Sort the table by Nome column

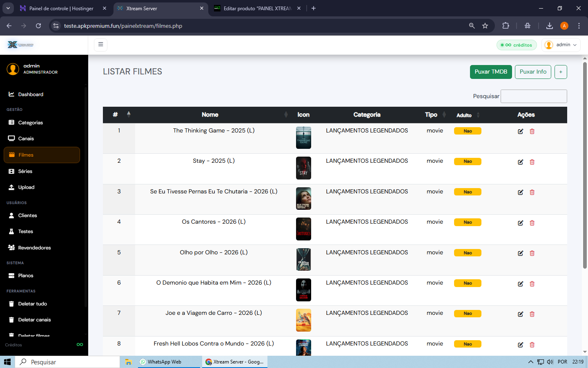pyautogui.click(x=210, y=115)
